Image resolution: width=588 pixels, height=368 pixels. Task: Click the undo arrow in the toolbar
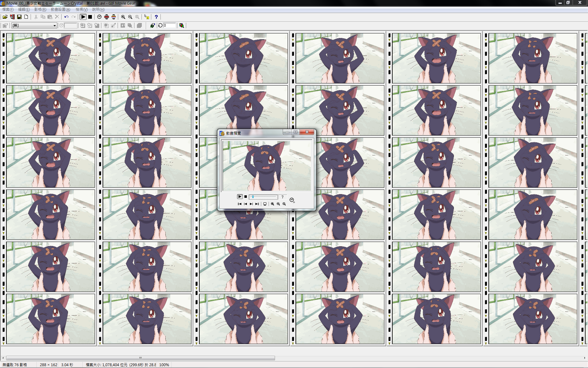click(66, 17)
